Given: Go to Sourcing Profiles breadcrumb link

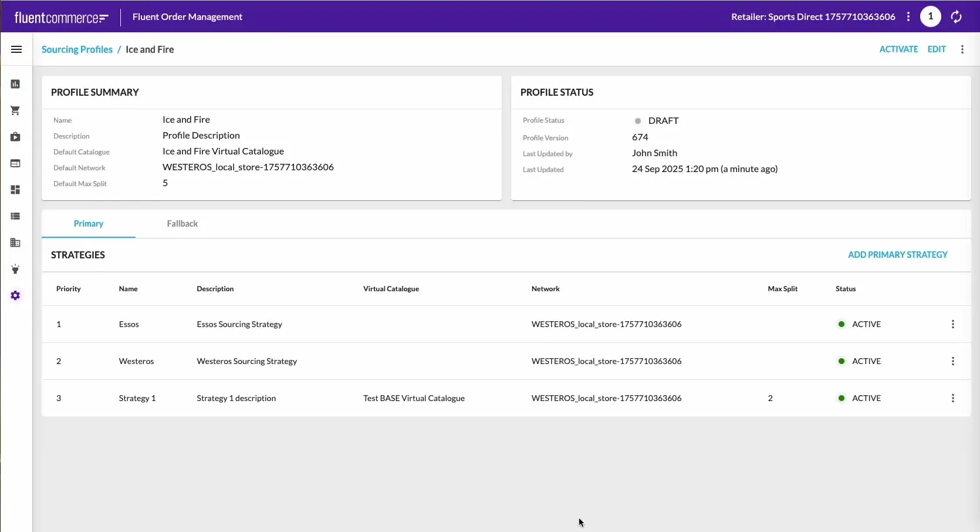Looking at the screenshot, I should [x=77, y=49].
